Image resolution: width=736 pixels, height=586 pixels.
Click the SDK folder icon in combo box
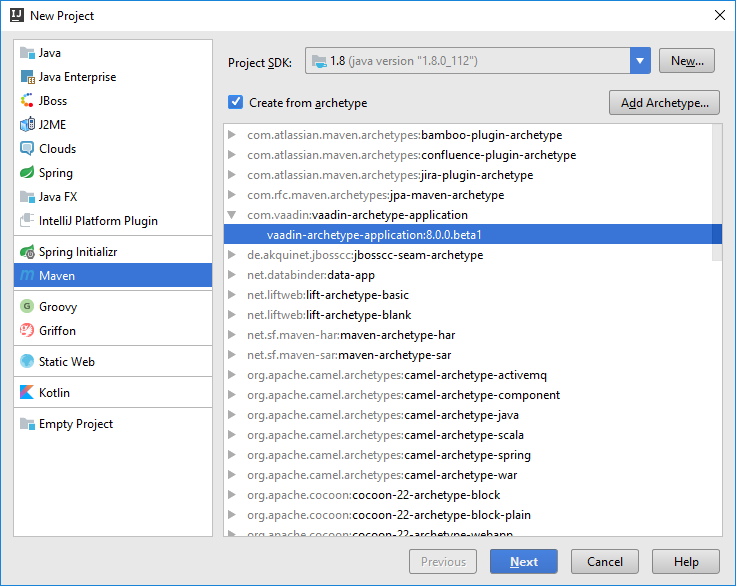click(319, 61)
